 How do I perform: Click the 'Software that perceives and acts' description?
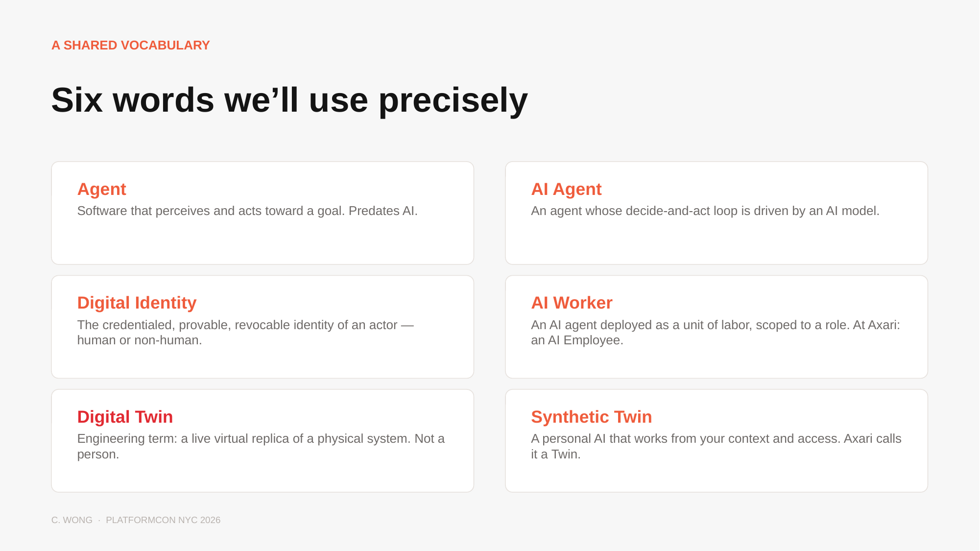[247, 211]
